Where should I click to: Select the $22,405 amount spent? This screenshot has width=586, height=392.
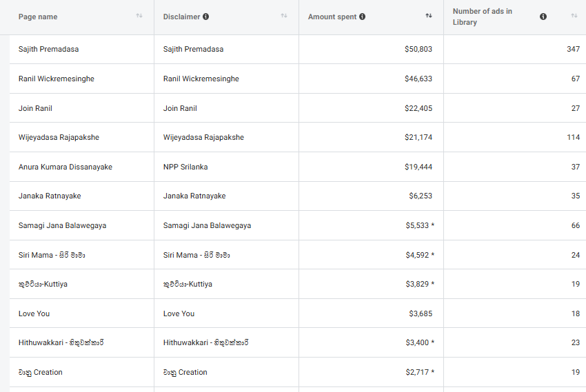tap(418, 108)
